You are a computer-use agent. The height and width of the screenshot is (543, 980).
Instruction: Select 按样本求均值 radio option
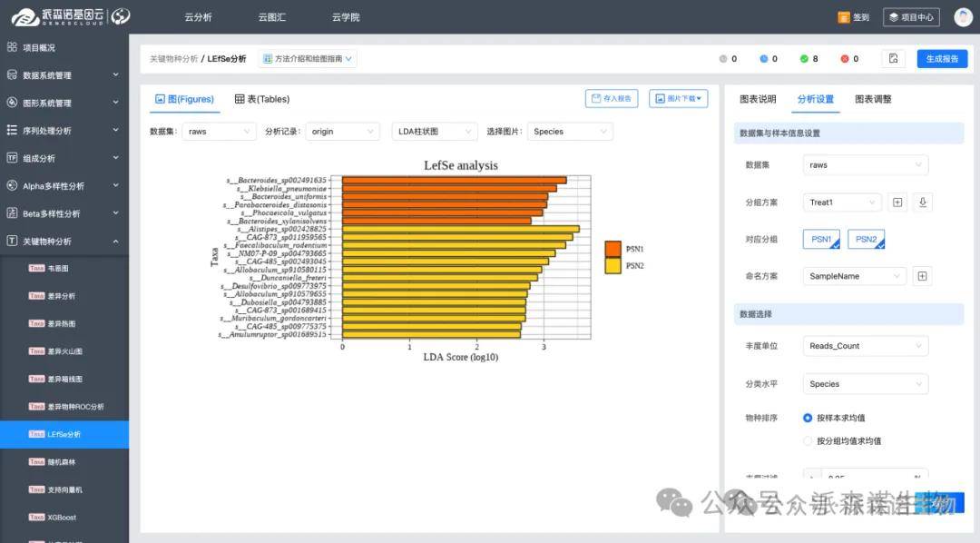click(808, 418)
